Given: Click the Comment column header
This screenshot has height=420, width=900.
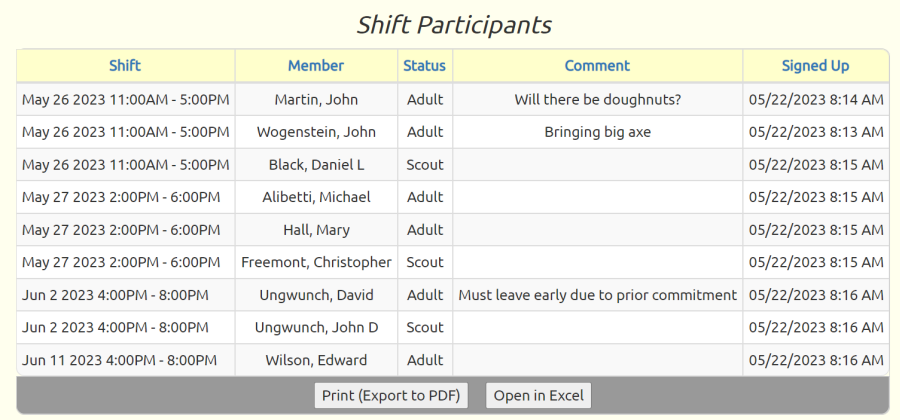Looking at the screenshot, I should pos(598,65).
